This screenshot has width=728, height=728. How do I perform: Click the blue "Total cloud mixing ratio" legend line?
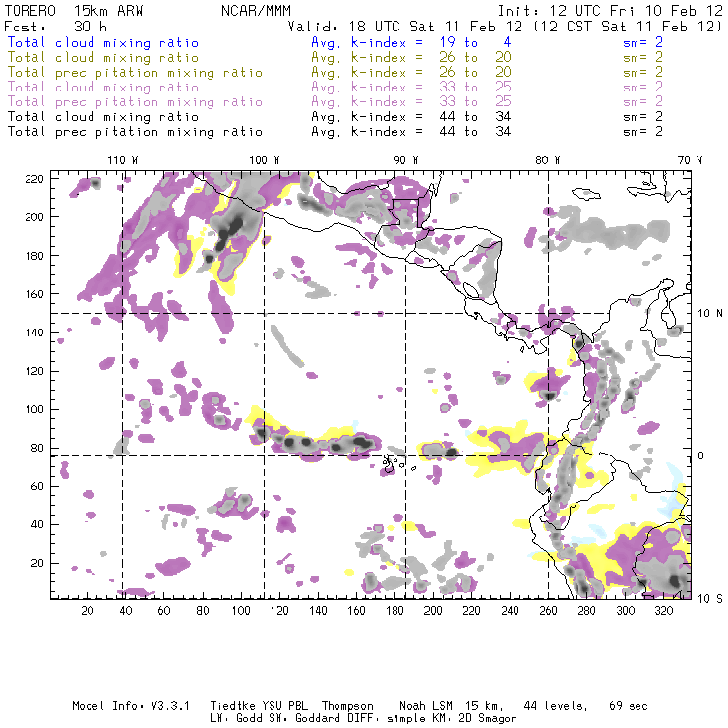click(x=103, y=42)
